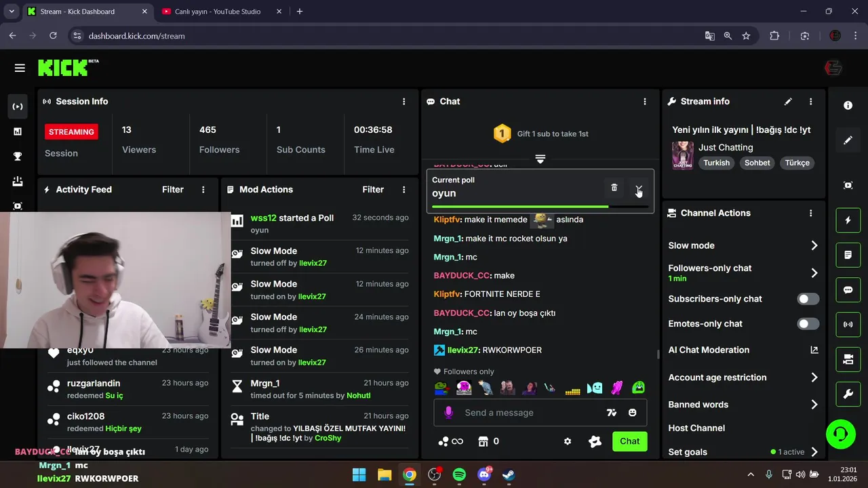Open Session Info three-dot menu
868x488 pixels.
pos(403,102)
